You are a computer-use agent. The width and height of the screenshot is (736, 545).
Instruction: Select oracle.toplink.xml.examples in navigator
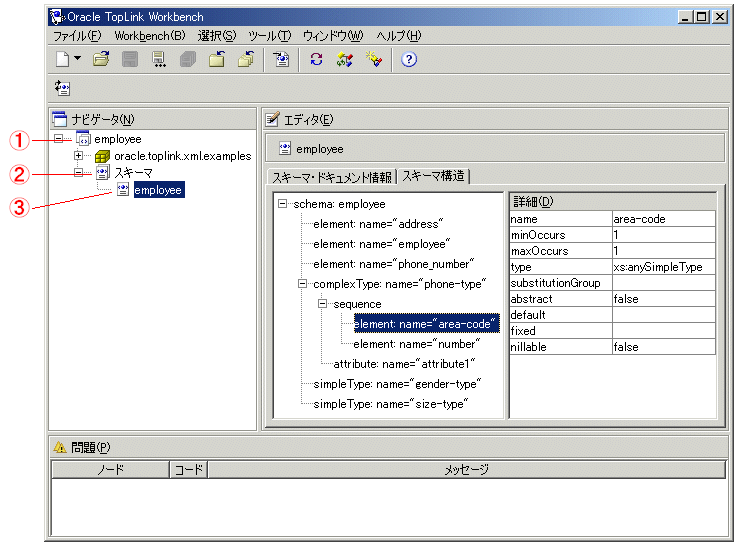[x=183, y=156]
